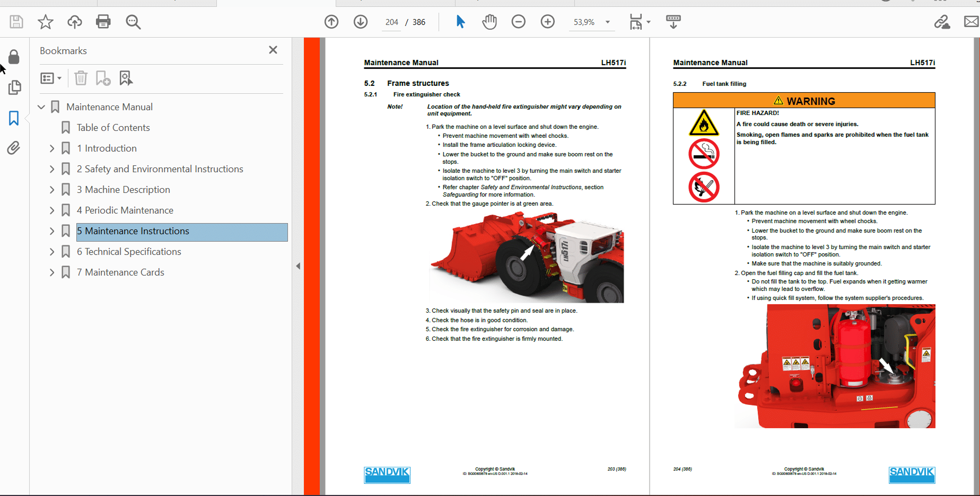Collapse the navigation pane with arrow handle
Image resolution: width=980 pixels, height=496 pixels.
coord(298,266)
